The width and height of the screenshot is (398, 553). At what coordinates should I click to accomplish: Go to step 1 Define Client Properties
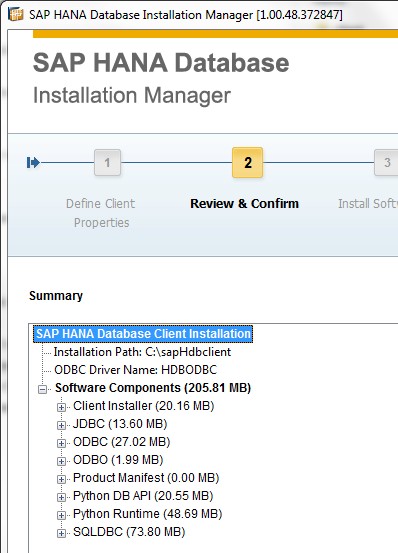108,162
